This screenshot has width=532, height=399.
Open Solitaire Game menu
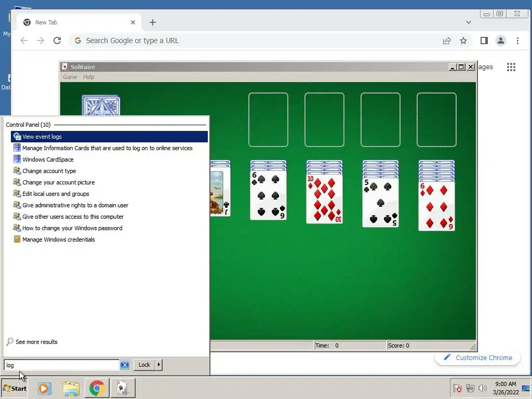point(70,77)
